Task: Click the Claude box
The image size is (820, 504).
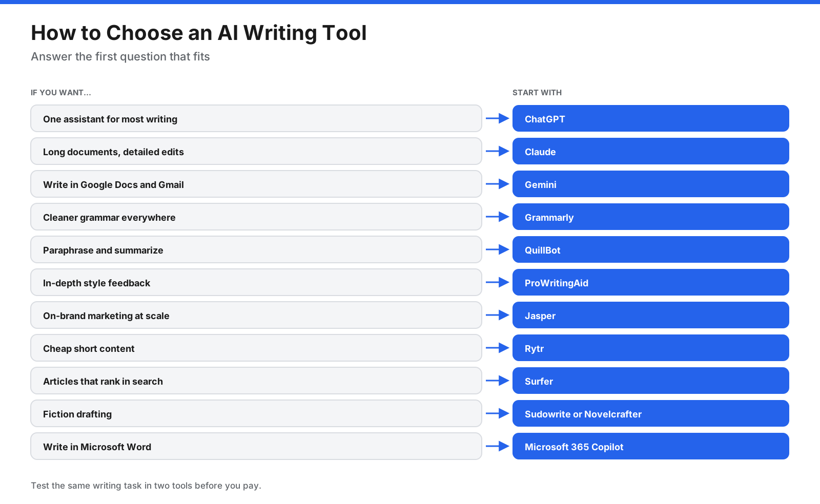Action: click(651, 151)
